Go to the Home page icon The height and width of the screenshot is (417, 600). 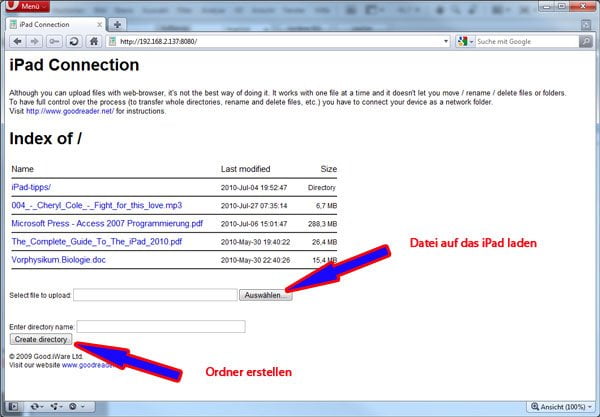coord(93,42)
